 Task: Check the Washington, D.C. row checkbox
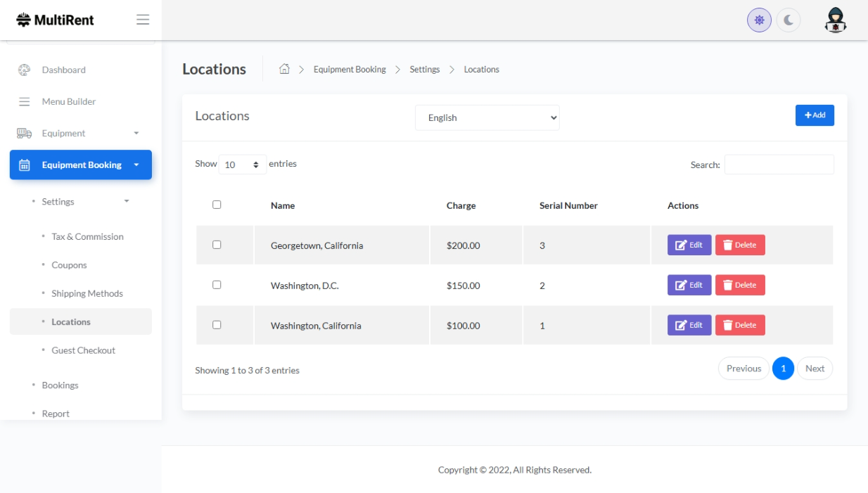pyautogui.click(x=217, y=285)
